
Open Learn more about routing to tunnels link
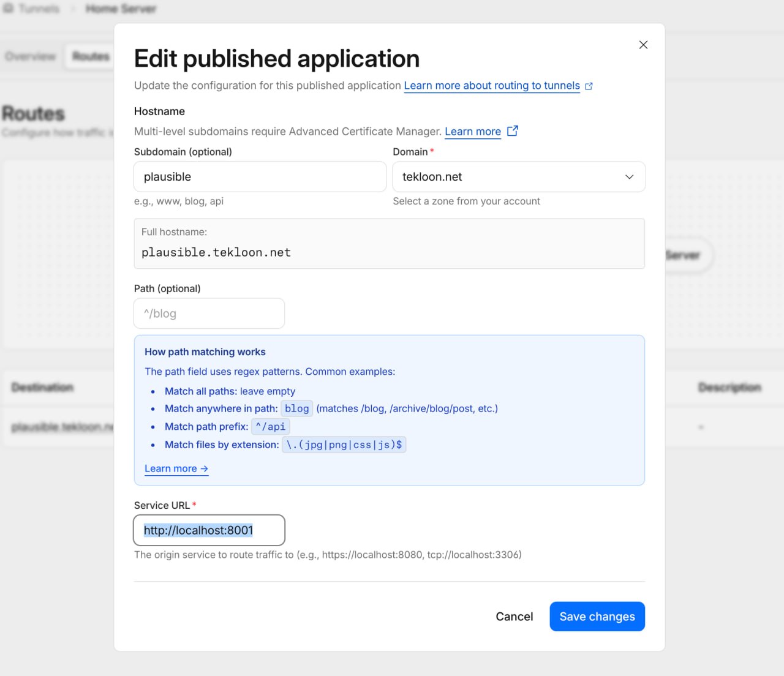point(492,86)
